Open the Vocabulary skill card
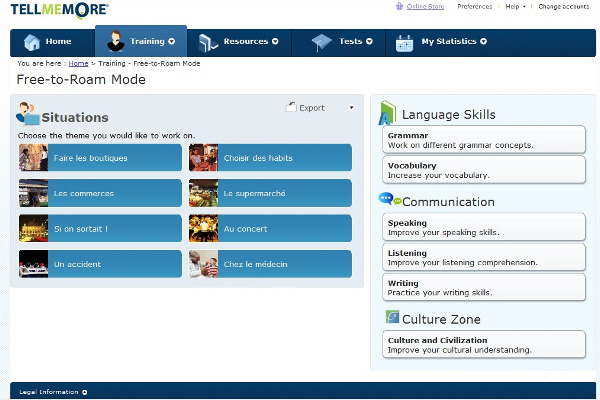This screenshot has height=400, width=600. (484, 170)
